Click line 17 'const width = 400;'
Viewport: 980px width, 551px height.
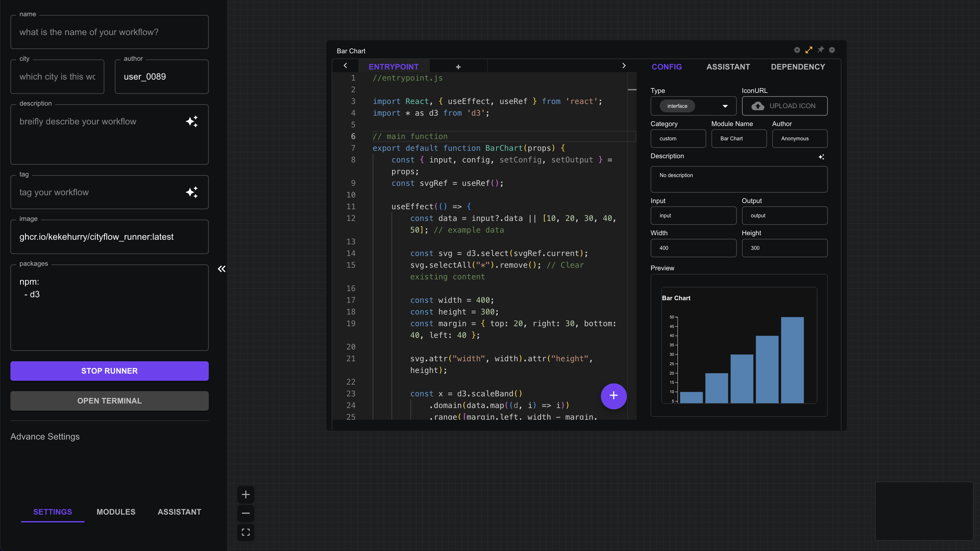452,300
